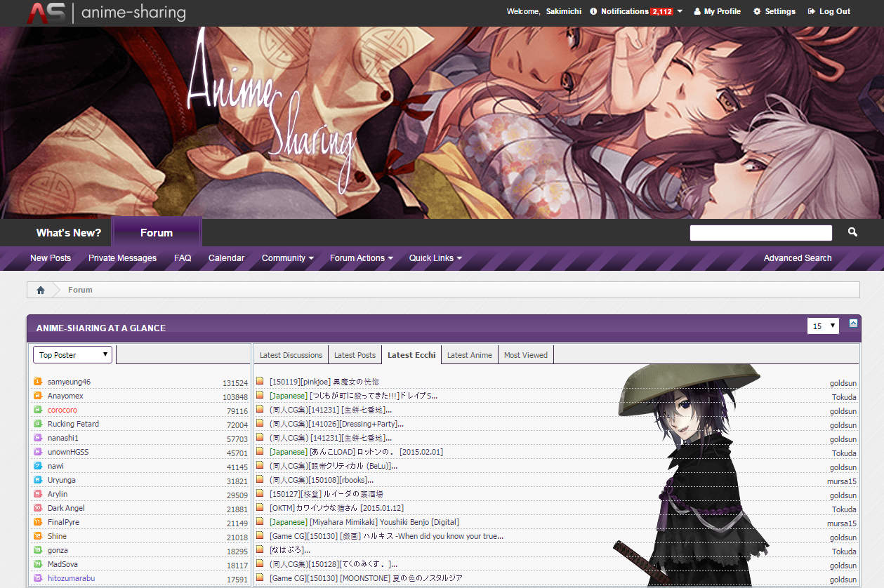Switch to the Latest Discussions tab

[291, 355]
